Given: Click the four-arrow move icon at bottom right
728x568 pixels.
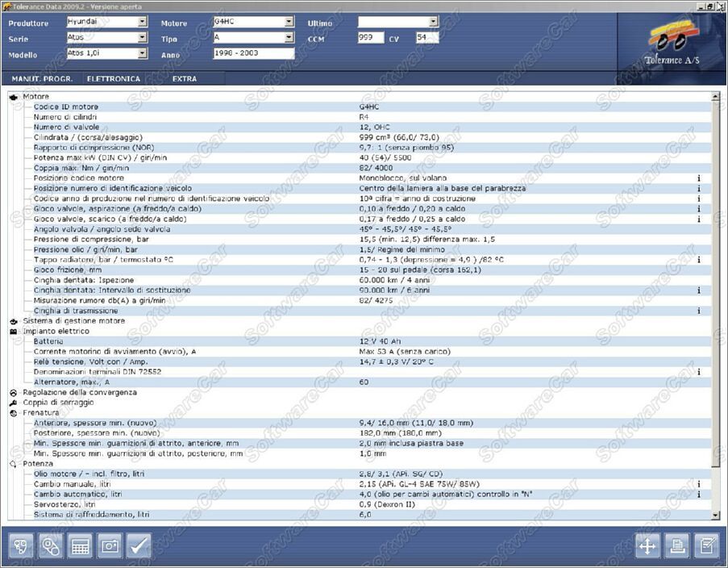Looking at the screenshot, I should click(x=647, y=546).
